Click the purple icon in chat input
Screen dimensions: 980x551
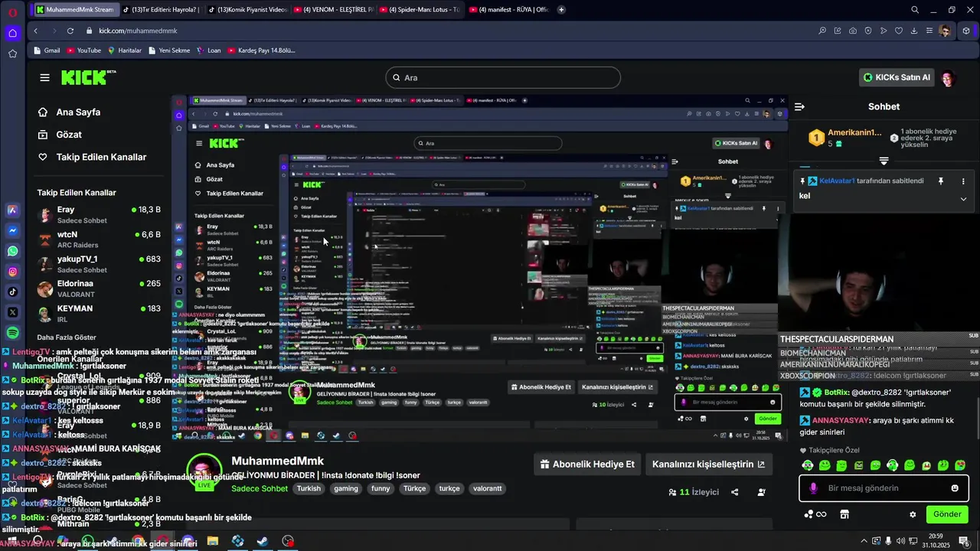click(x=813, y=488)
